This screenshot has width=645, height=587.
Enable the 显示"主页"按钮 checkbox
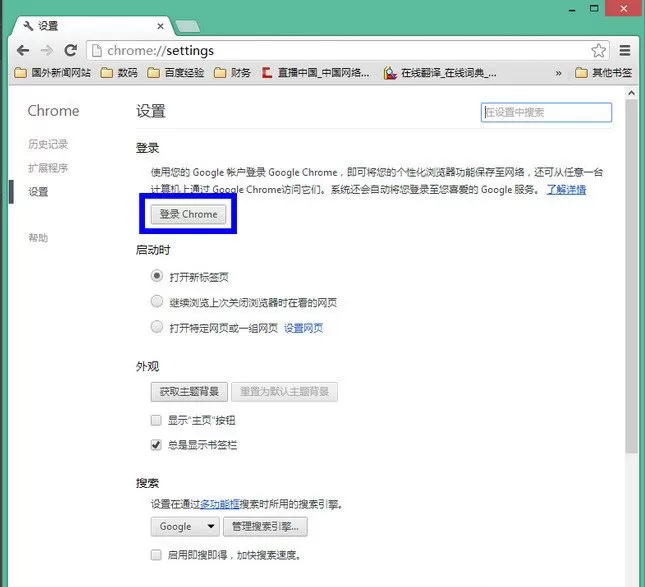(156, 420)
